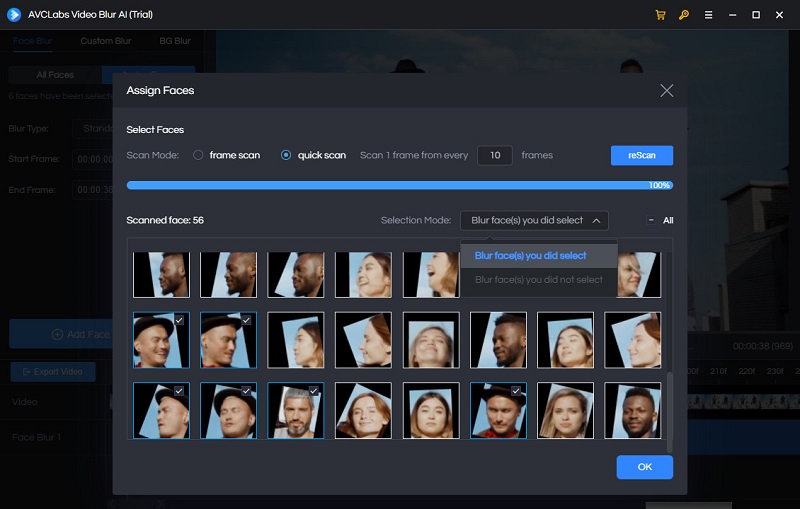Switch to the Face Blur tab
The width and height of the screenshot is (800, 509).
pyautogui.click(x=33, y=41)
